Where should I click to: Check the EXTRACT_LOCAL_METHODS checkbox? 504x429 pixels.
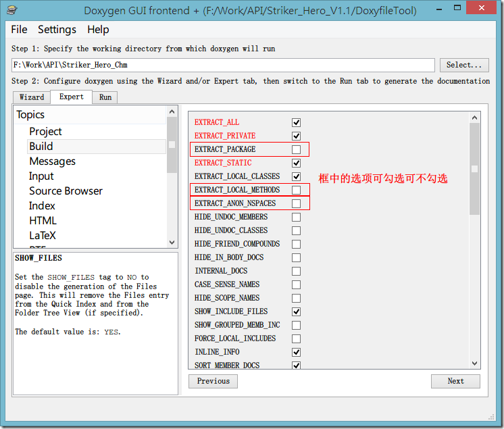(296, 190)
